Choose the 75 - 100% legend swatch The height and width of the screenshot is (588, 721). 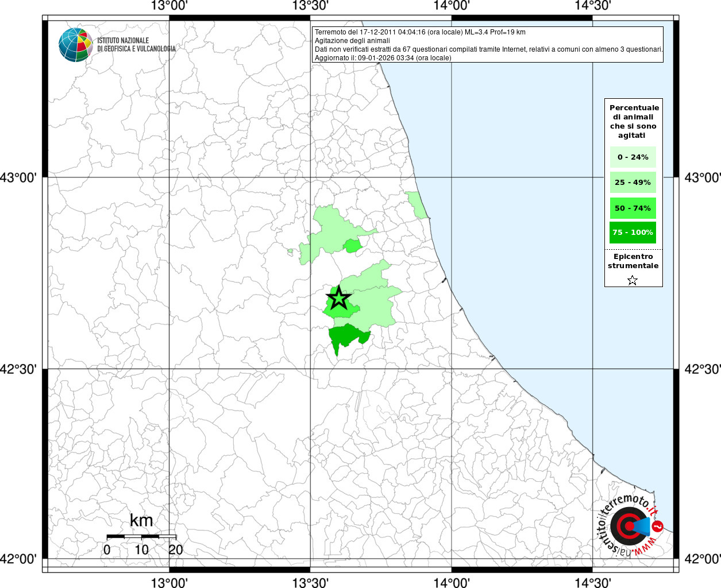pyautogui.click(x=633, y=233)
